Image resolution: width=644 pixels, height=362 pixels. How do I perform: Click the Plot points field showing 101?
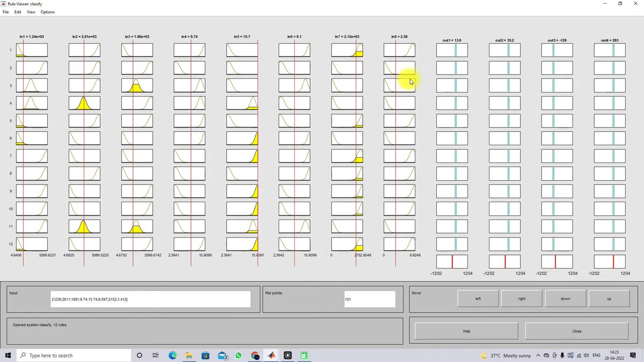click(x=370, y=299)
